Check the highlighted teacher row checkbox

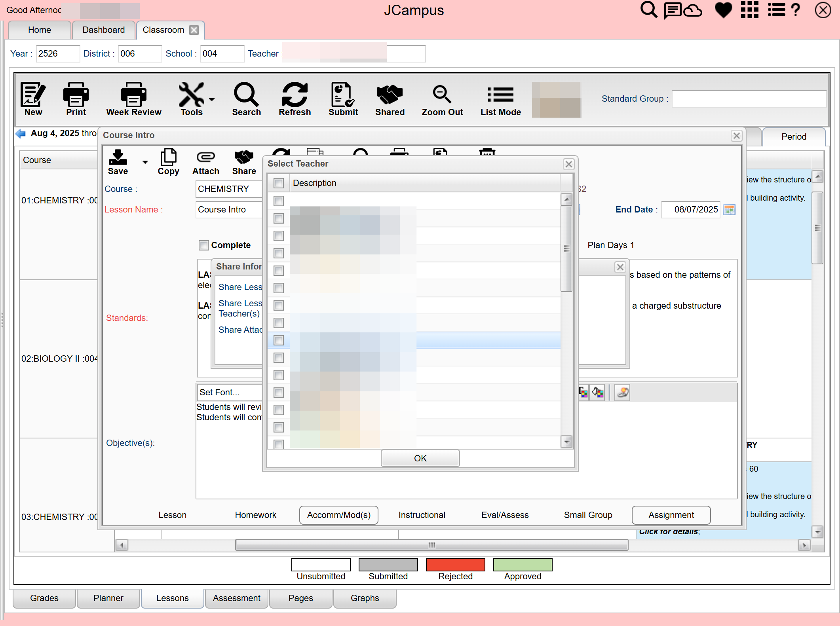click(x=279, y=340)
